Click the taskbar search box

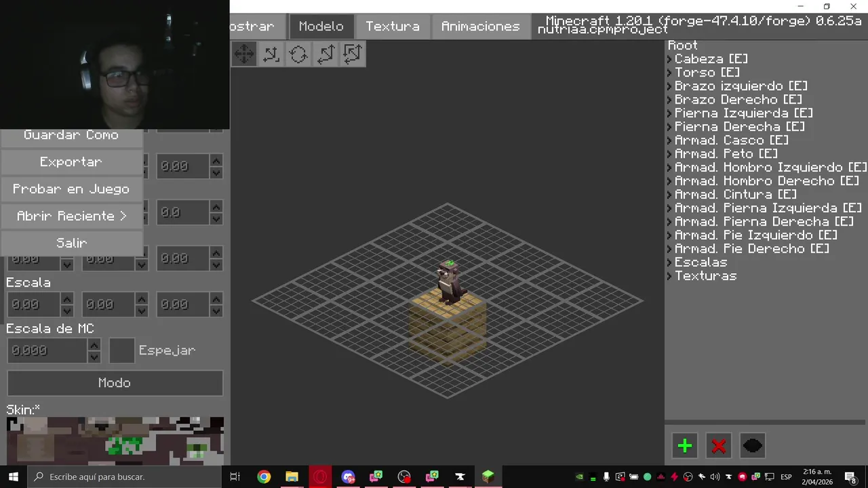[x=125, y=476]
